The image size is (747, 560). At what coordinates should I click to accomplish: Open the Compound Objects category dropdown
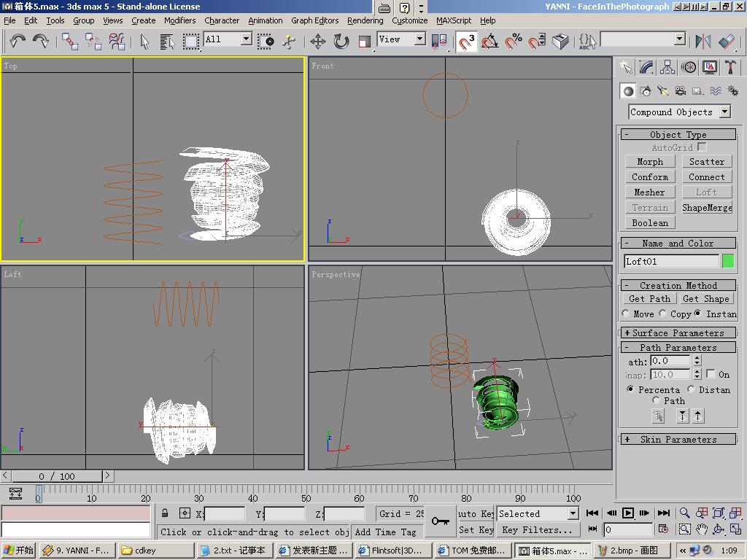click(x=679, y=112)
